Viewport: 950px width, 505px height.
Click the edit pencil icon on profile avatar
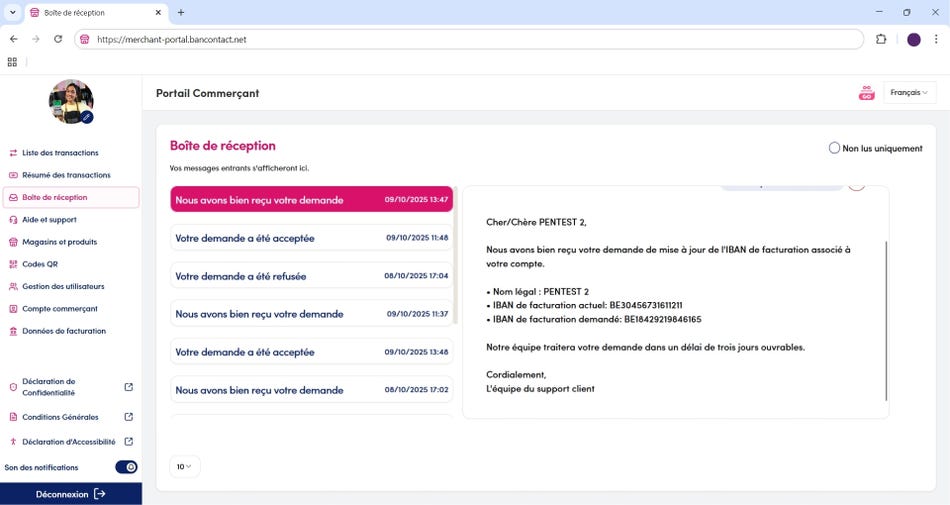point(87,117)
